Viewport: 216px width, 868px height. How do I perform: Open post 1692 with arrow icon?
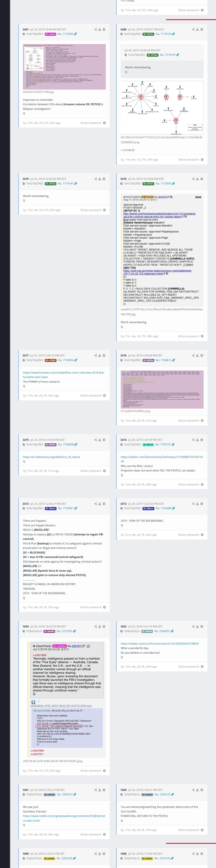tap(202, 626)
